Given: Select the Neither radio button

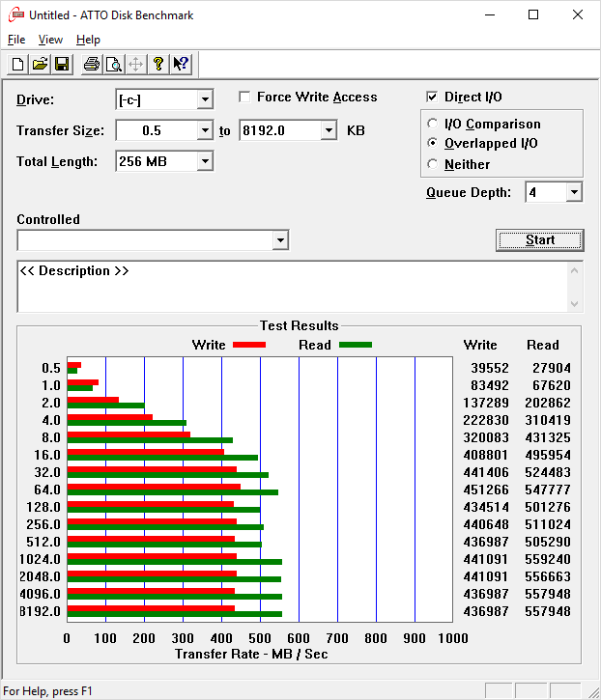Looking at the screenshot, I should click(432, 164).
